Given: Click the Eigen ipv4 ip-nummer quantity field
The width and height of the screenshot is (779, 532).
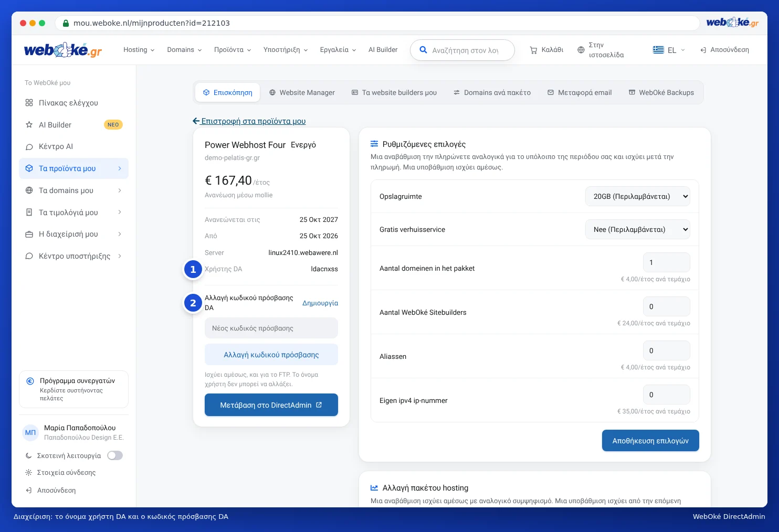Looking at the screenshot, I should (667, 395).
